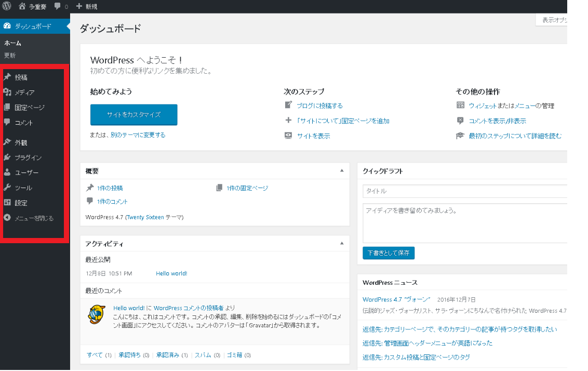
Task: Collapse the アクティビティ panel with its arrow
Action: click(342, 244)
